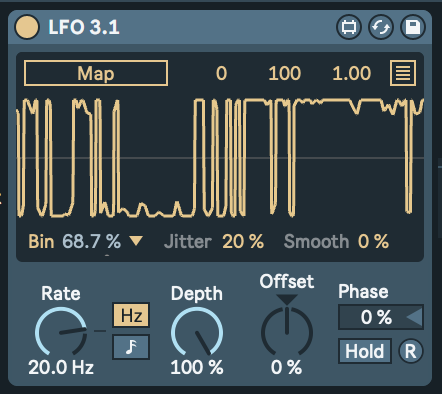The image size is (442, 394).
Task: Click the Smooth 0 % value
Action: (373, 241)
